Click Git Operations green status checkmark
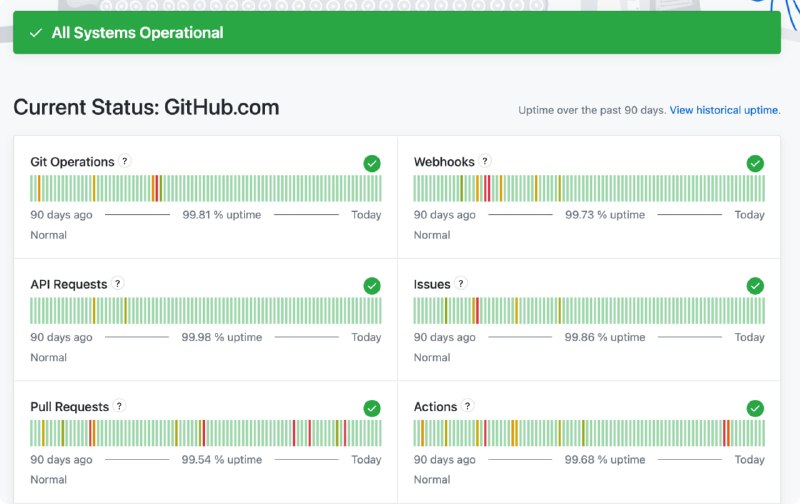The width and height of the screenshot is (800, 504). tap(372, 163)
